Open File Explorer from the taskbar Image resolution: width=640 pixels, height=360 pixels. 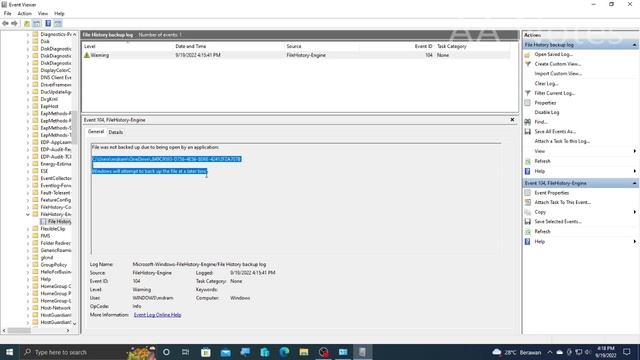click(x=304, y=352)
